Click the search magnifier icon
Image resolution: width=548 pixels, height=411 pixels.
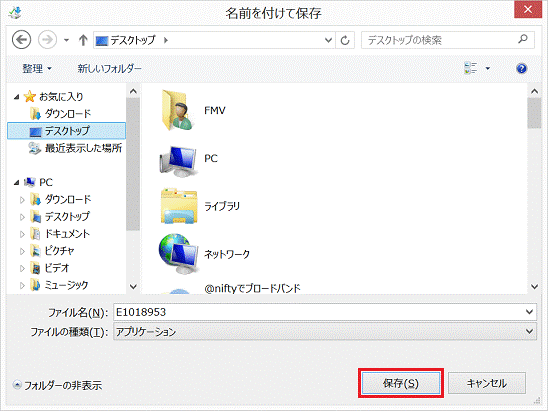coord(523,39)
